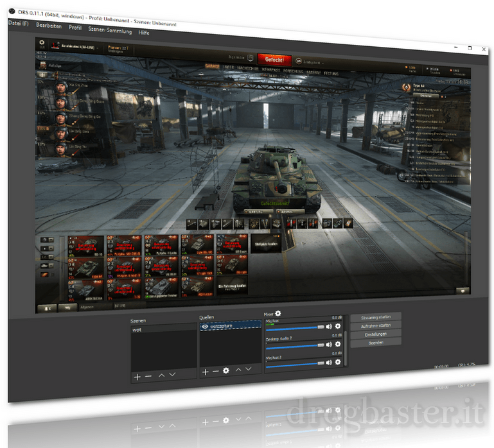
Task: Click Beenden button
Action: click(x=376, y=342)
